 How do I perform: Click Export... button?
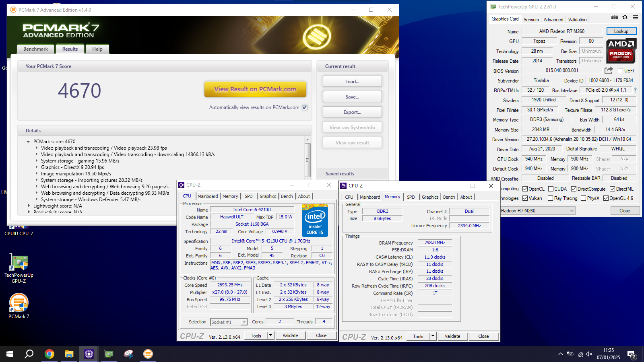click(352, 112)
